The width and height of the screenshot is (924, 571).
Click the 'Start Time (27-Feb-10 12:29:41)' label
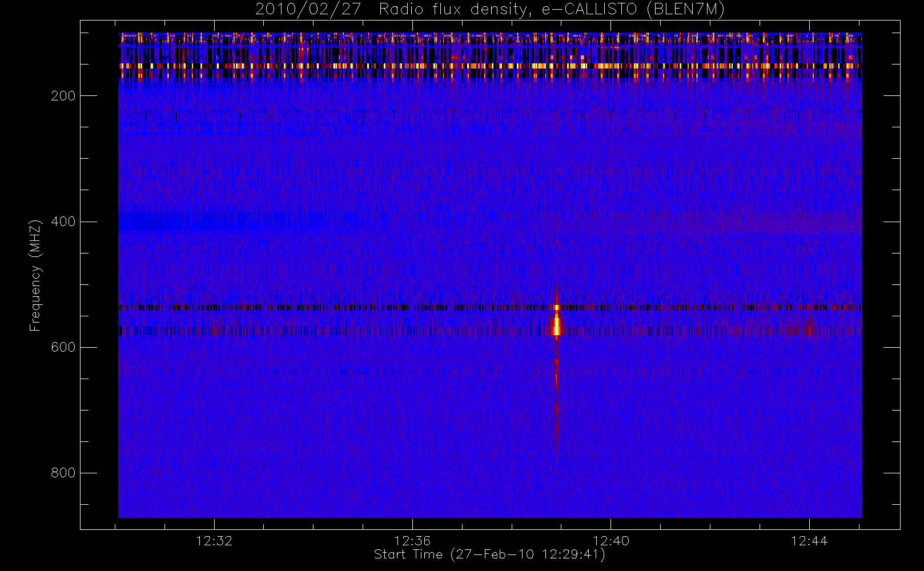pyautogui.click(x=489, y=554)
